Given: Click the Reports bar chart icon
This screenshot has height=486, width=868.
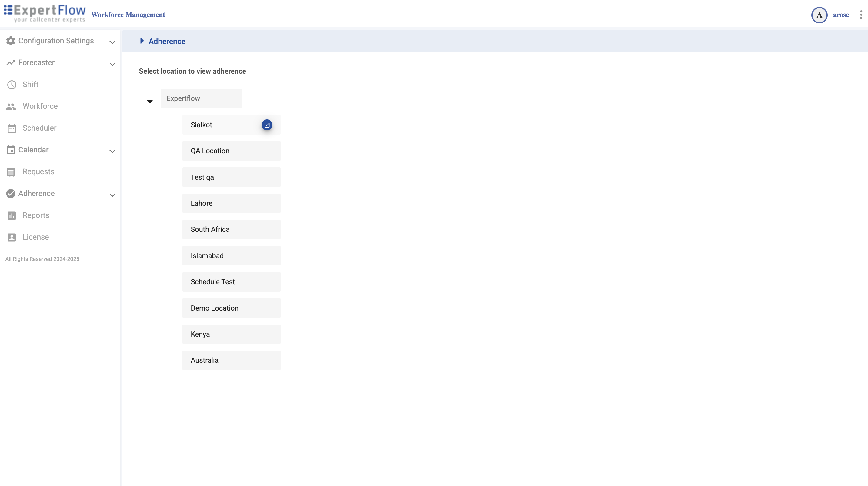Looking at the screenshot, I should [12, 215].
